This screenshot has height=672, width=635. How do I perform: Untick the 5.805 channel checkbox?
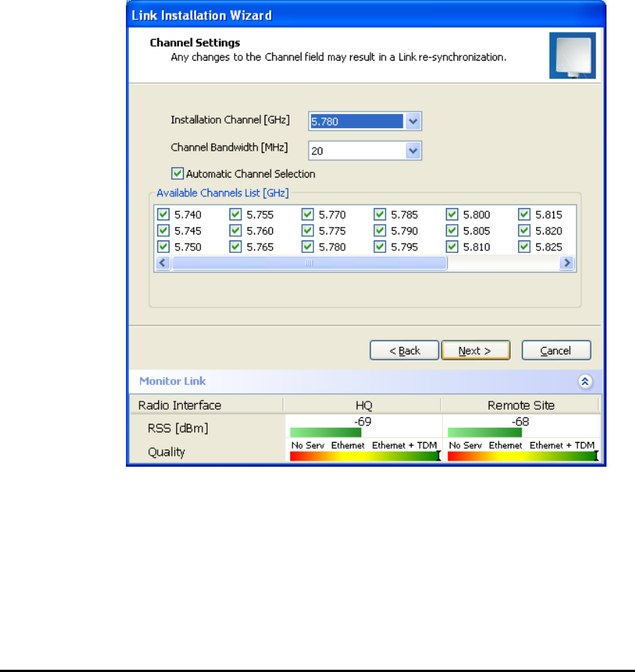(452, 231)
